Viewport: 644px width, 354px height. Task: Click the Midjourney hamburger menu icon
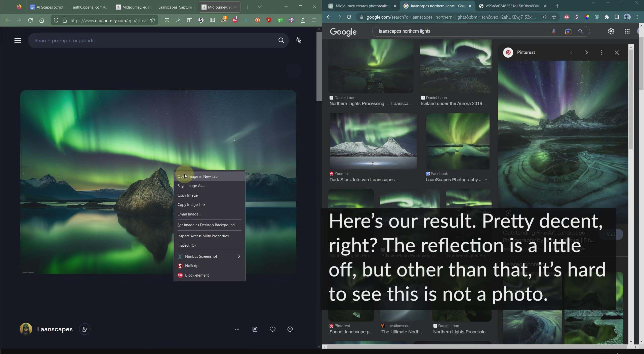tap(17, 40)
